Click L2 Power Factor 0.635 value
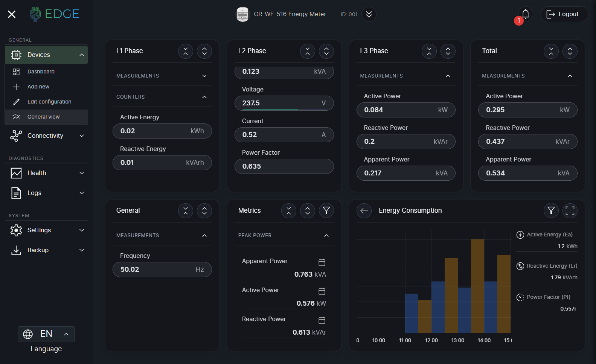Viewport: 596px width, 364px height. pos(284,166)
